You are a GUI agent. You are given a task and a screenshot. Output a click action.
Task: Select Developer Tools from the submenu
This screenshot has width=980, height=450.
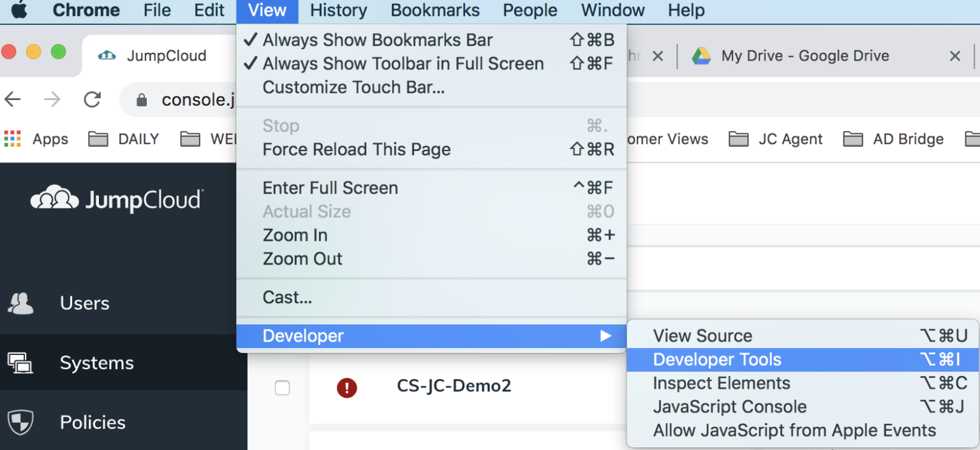(x=716, y=359)
